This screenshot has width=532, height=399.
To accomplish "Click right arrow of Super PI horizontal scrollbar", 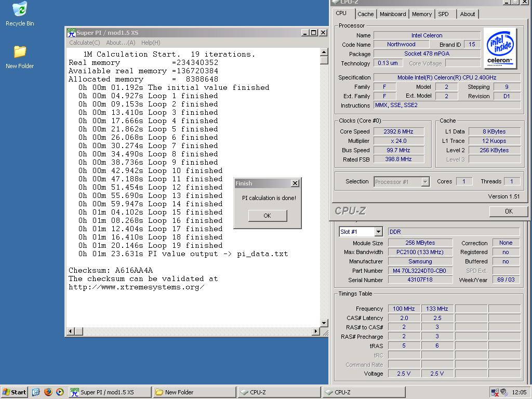I will tap(316, 331).
